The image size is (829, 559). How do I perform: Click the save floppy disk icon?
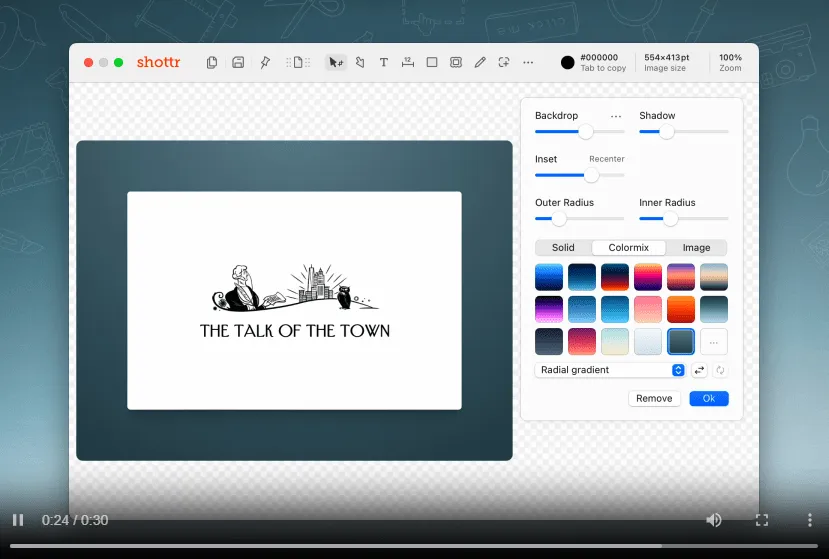click(x=238, y=62)
